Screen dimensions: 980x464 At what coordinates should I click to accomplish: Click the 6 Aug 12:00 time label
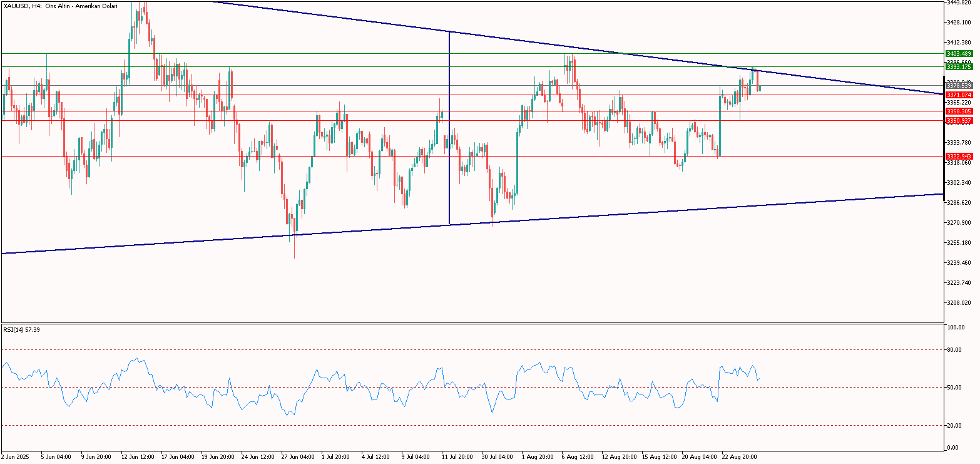pyautogui.click(x=579, y=456)
